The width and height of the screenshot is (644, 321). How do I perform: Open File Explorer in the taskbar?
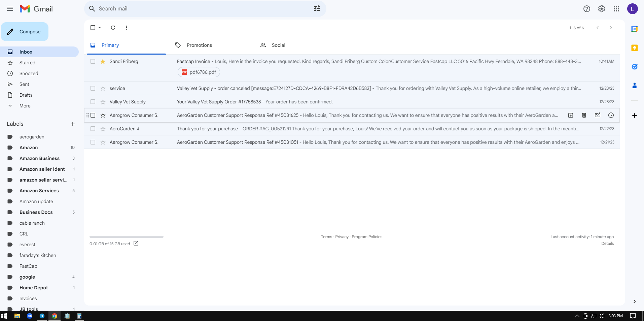(x=17, y=316)
